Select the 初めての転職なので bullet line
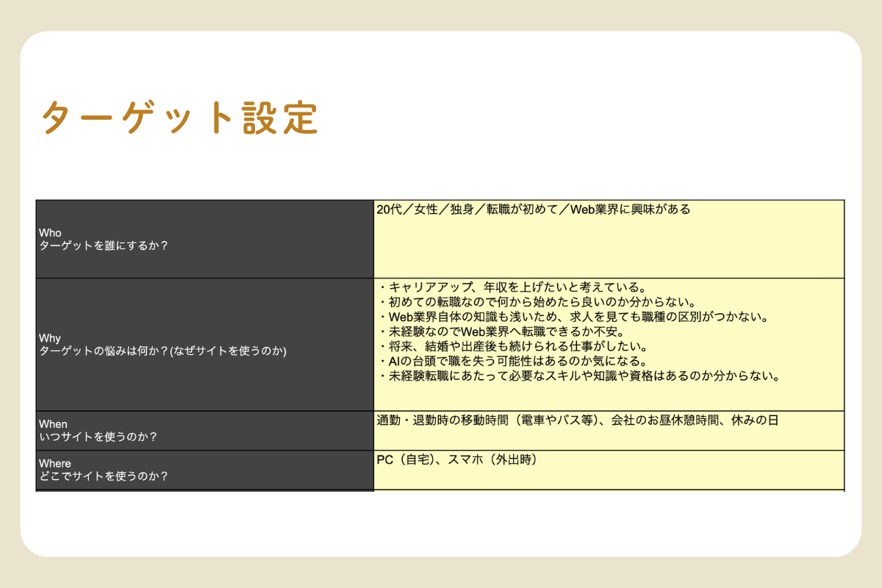The width and height of the screenshot is (882, 588). 536,301
